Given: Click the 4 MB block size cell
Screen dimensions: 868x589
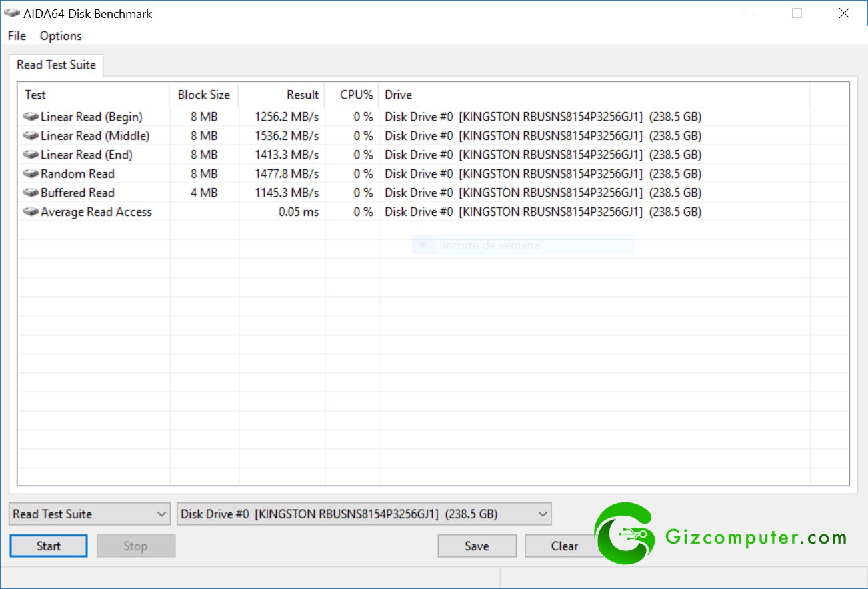Looking at the screenshot, I should pyautogui.click(x=204, y=193).
